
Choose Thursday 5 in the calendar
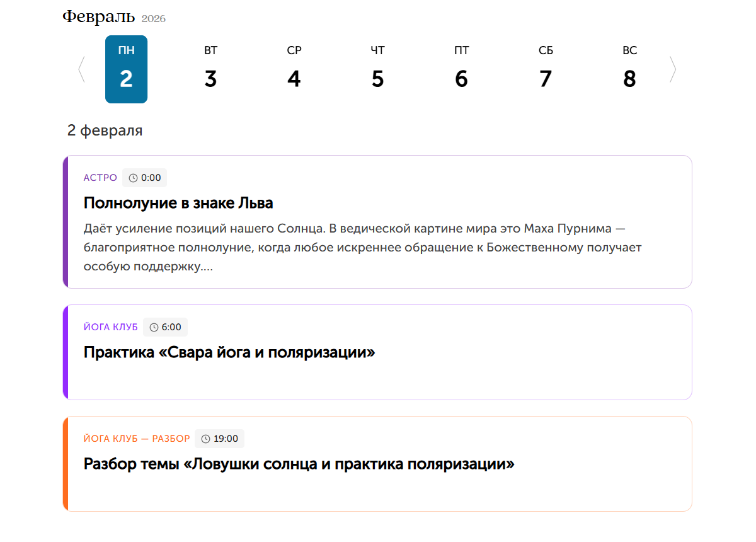[x=377, y=69]
